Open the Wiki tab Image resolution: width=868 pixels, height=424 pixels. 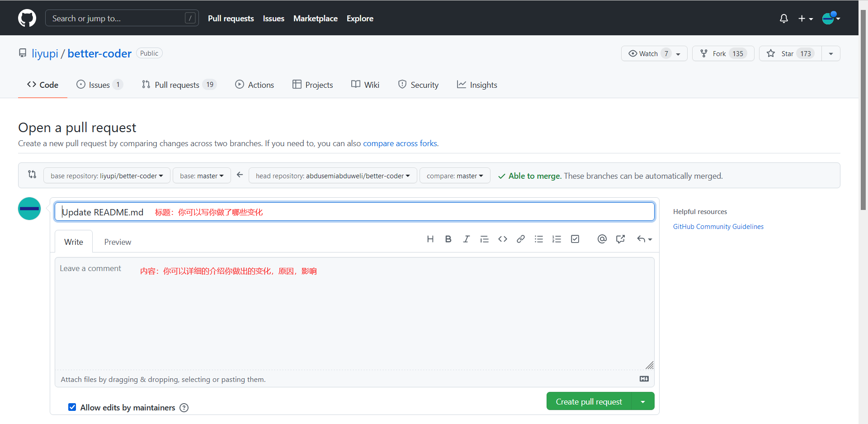click(365, 85)
